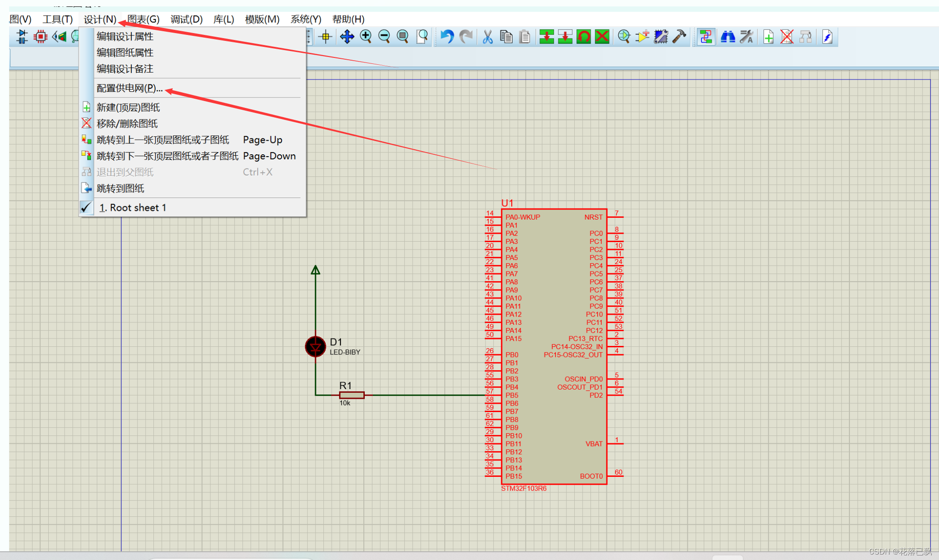Open the 调试(D) menu
Image resolution: width=939 pixels, height=560 pixels.
(x=186, y=19)
